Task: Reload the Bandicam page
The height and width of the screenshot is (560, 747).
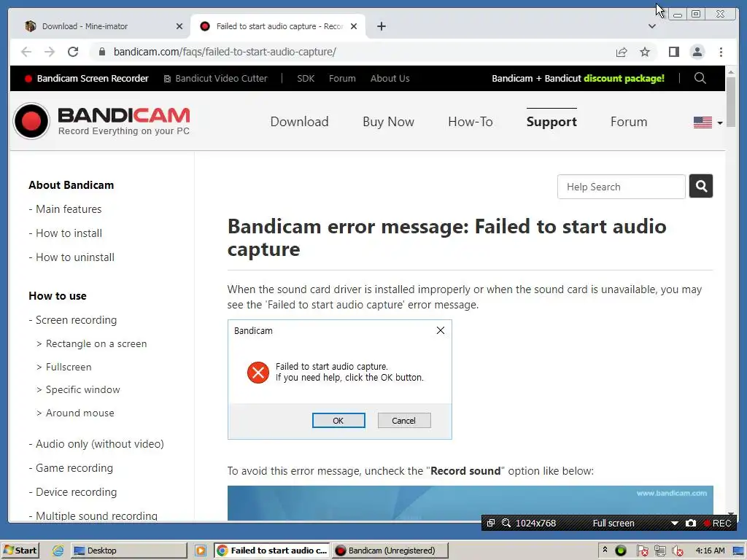Action: 73,52
